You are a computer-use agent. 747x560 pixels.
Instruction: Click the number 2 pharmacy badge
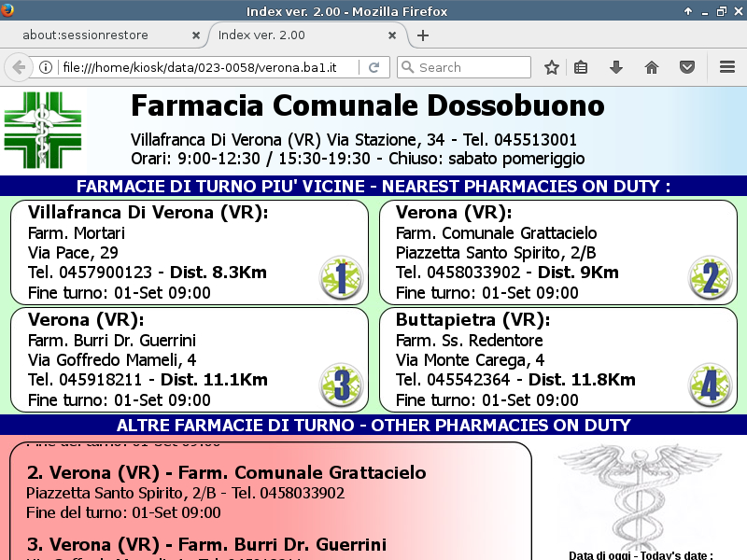coord(710,277)
